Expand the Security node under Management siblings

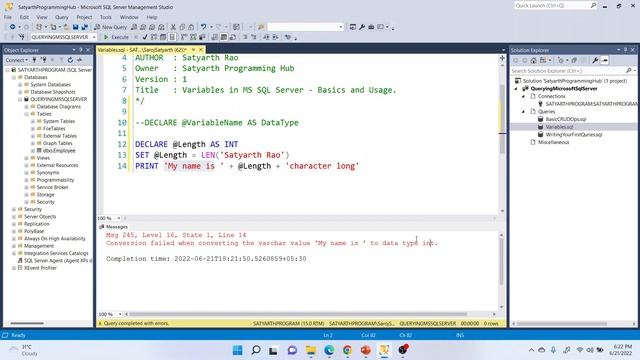(x=14, y=209)
